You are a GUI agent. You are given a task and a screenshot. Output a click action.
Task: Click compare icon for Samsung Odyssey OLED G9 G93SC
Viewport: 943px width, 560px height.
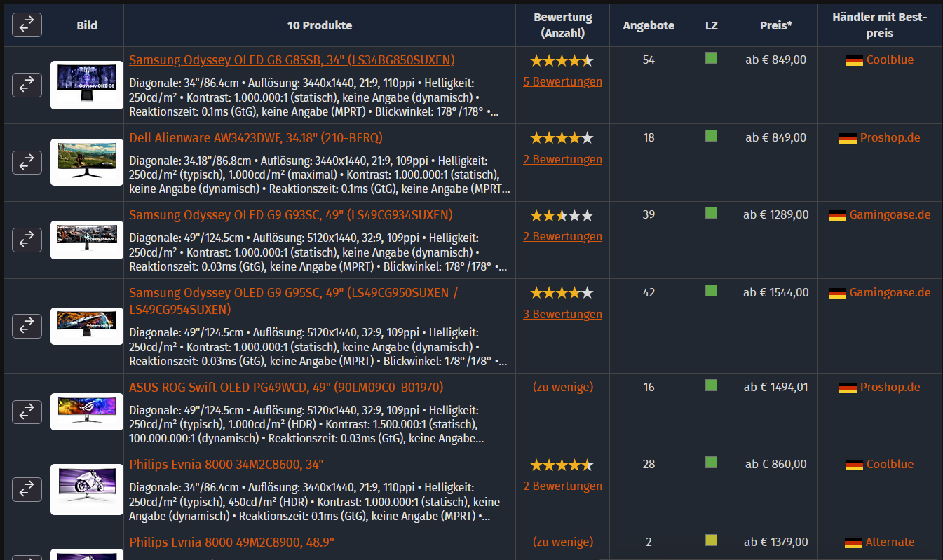[x=27, y=240]
